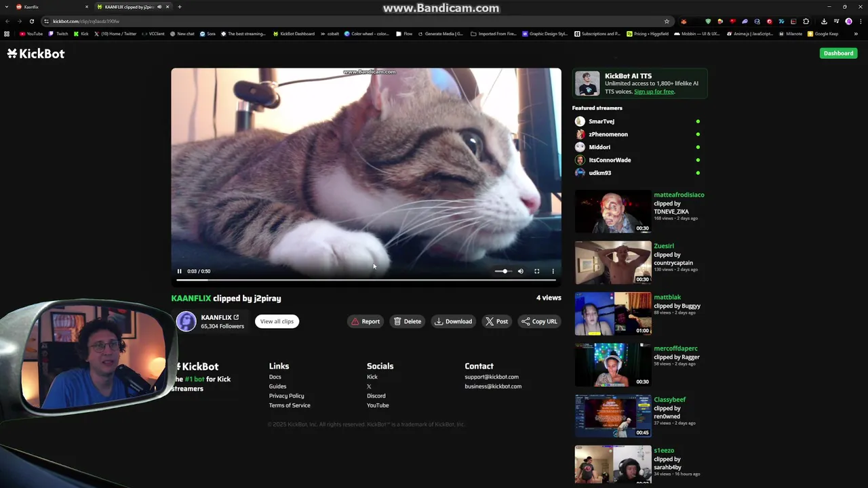Expand the tab search chevron
The image size is (868, 488).
[7, 7]
